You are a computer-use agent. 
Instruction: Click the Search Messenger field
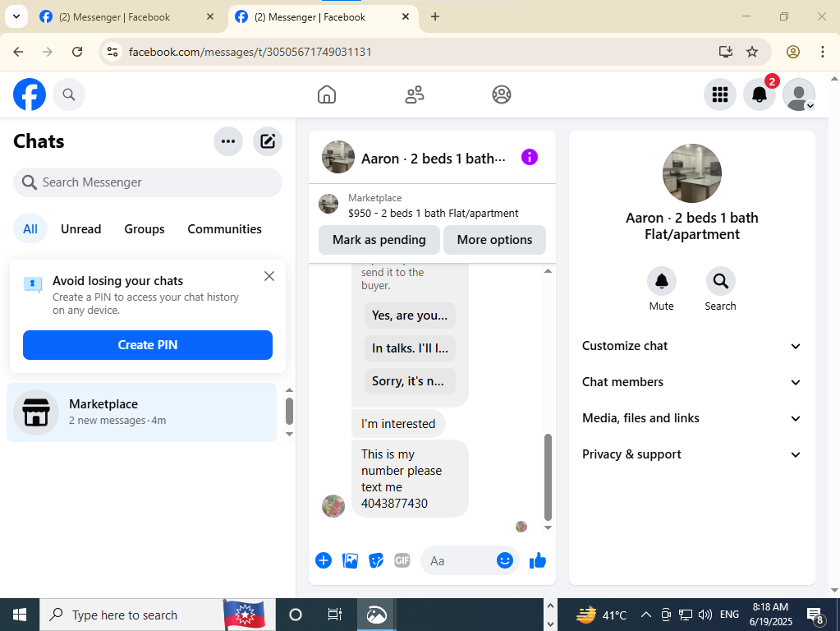pos(148,182)
